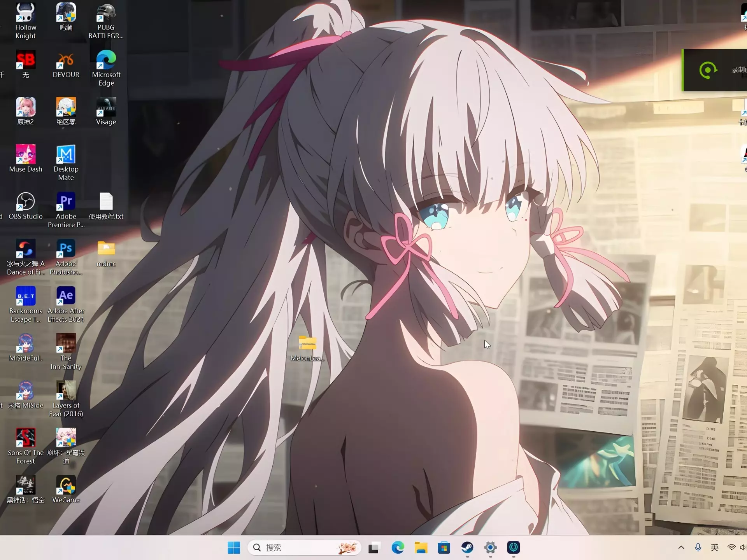Click the PUBG BATTLEGROUNDS desktop icon

(x=106, y=13)
